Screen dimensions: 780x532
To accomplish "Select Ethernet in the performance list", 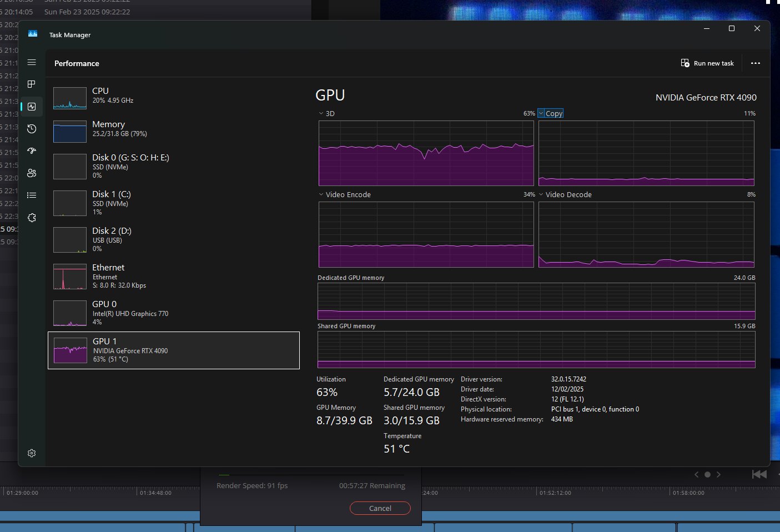I will (174, 276).
